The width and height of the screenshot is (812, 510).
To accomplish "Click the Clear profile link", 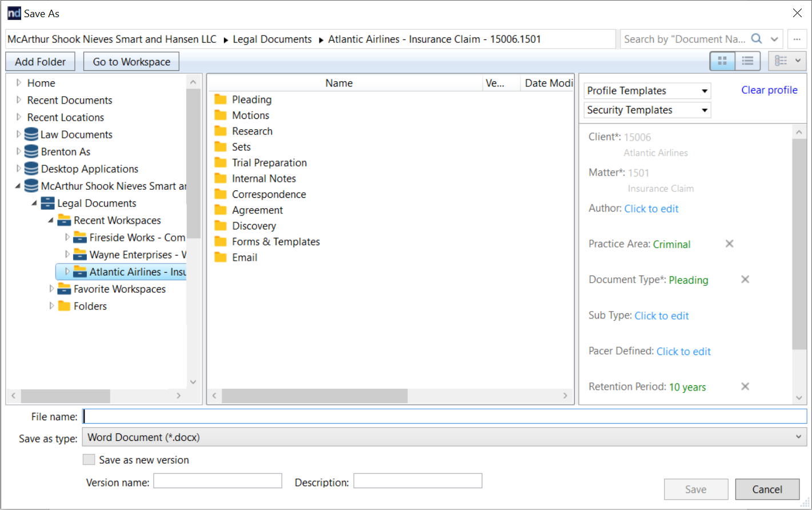I will (769, 90).
